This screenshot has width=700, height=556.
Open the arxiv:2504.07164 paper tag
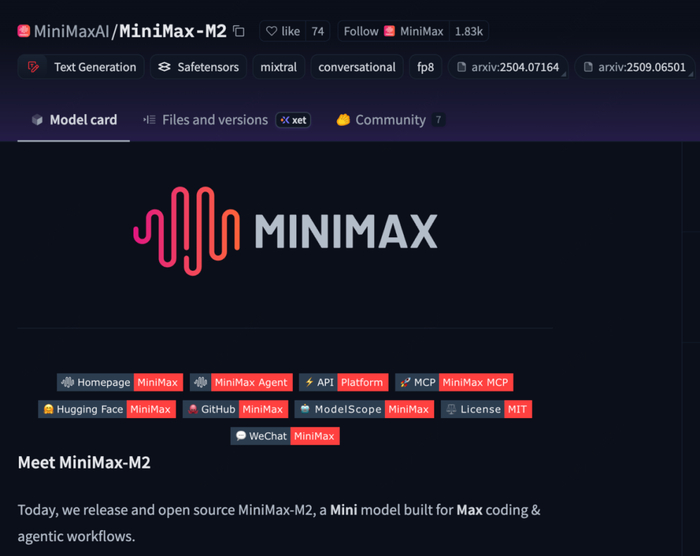(508, 67)
